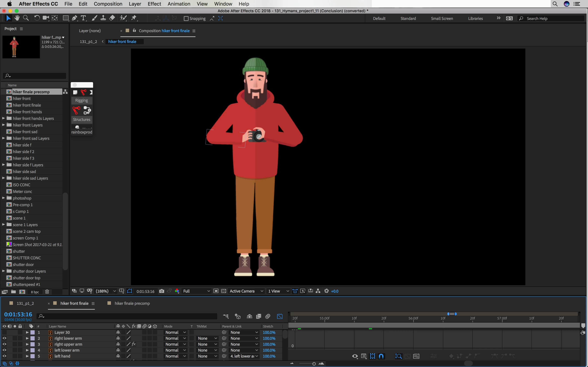Screen dimensions: 588x367
Task: Select the Eraser tool
Action: (112, 18)
